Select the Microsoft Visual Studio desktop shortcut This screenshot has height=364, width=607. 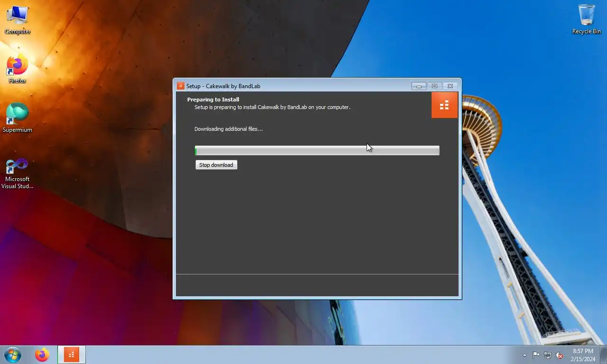(18, 173)
